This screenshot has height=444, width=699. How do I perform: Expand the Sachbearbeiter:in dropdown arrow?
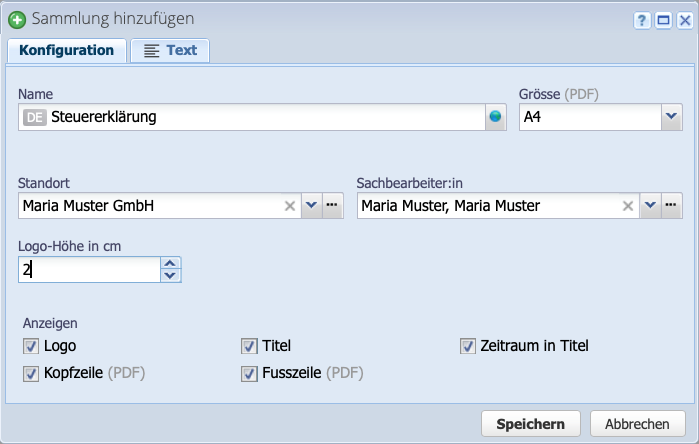650,206
